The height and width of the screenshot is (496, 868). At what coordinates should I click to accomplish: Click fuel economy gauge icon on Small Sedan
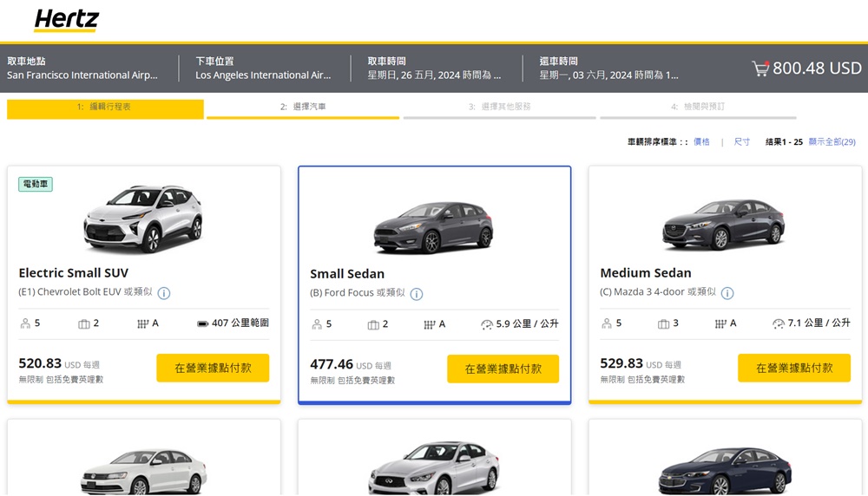tap(487, 324)
